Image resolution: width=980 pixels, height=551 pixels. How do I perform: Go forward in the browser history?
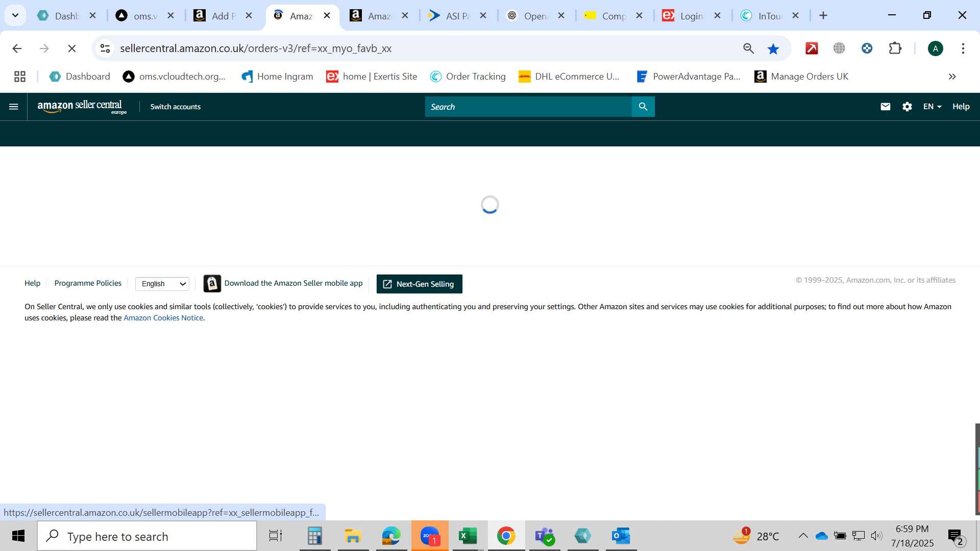pos(44,48)
